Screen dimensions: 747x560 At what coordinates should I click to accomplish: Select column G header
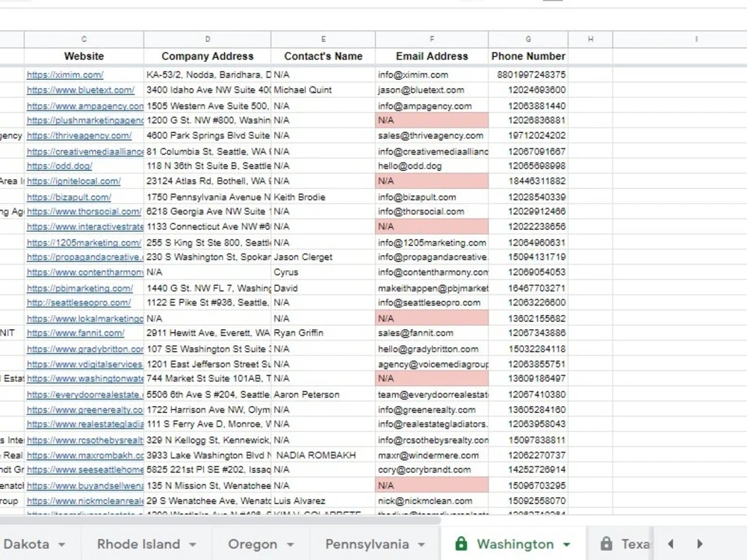pyautogui.click(x=528, y=39)
